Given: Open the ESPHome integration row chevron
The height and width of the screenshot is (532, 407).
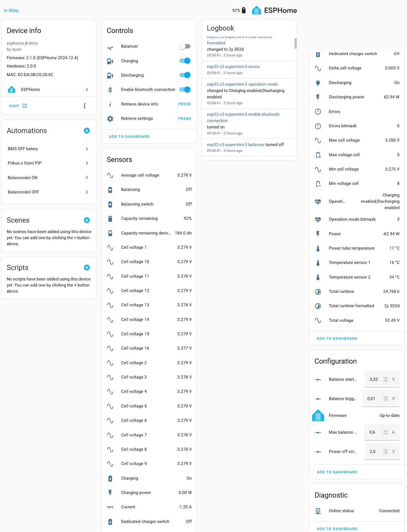Looking at the screenshot, I should (x=87, y=90).
